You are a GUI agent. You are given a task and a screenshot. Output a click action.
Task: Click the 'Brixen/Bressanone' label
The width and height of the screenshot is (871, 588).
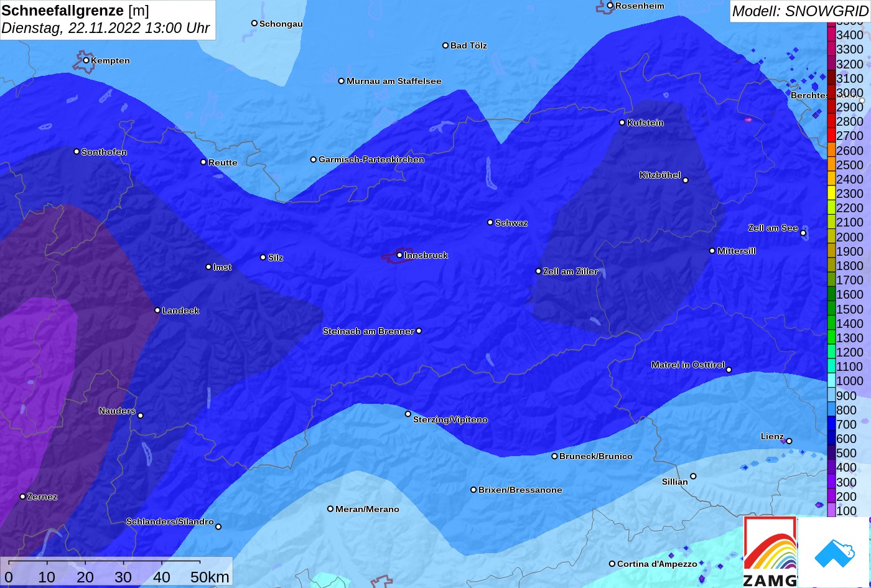coord(520,490)
